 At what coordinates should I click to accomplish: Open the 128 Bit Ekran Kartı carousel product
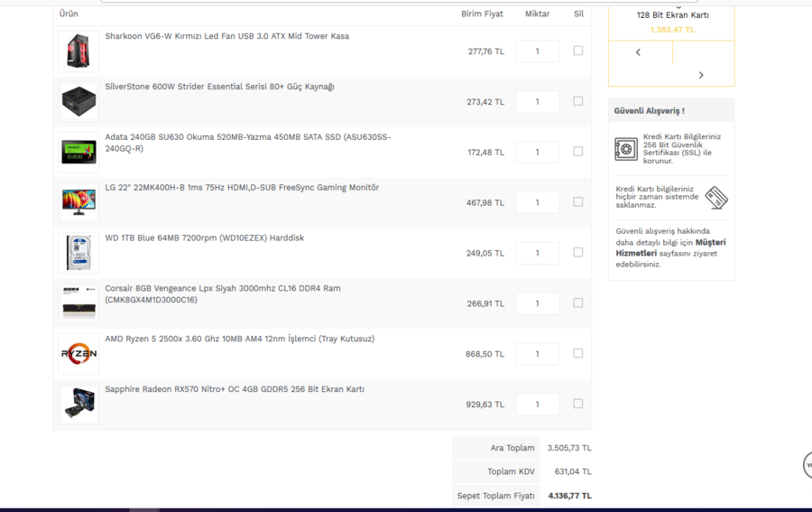point(673,15)
